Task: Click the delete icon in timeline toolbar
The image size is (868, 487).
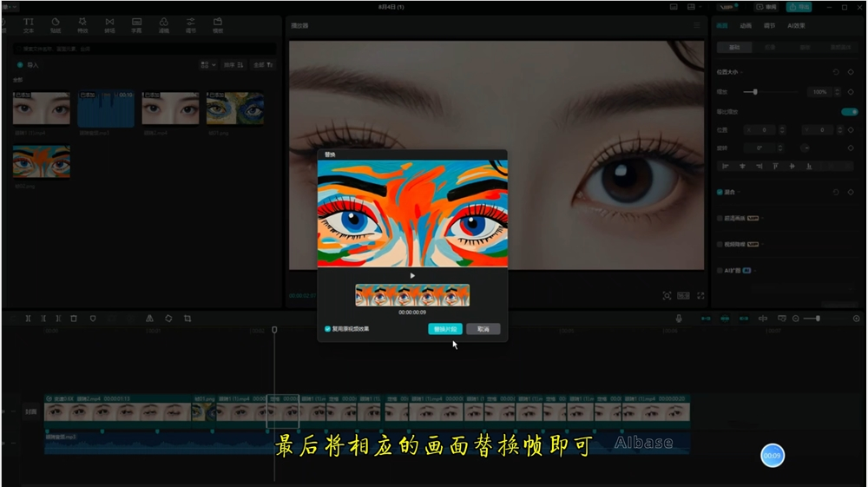Action: pyautogui.click(x=74, y=319)
